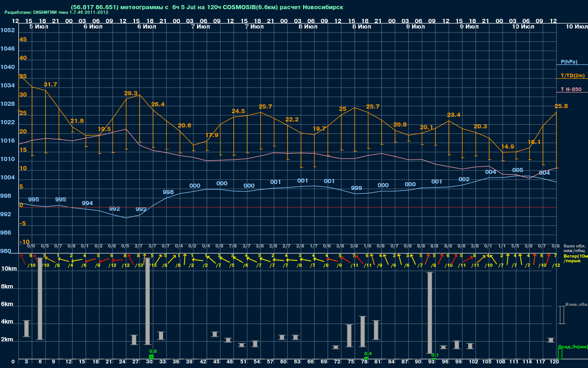588x368 pixels.
Task: Click the 0.1 precipitation amount
Action: 435,355
